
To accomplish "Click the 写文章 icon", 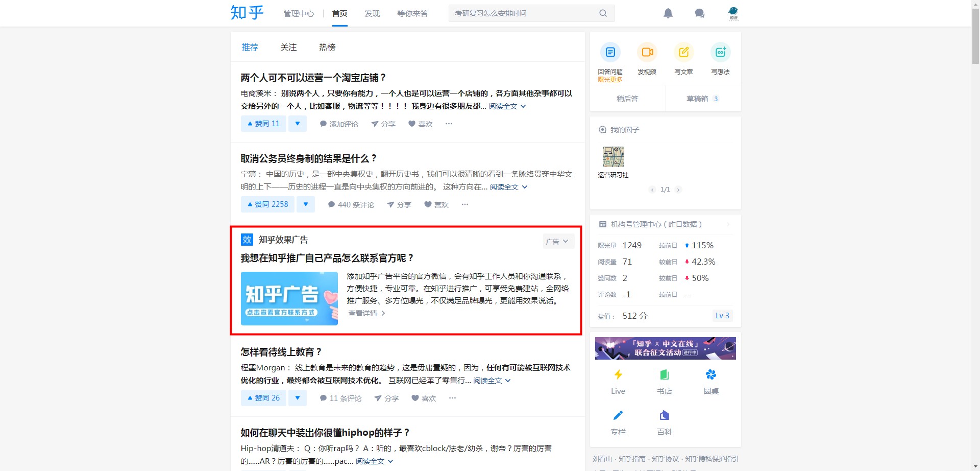I will click(x=684, y=52).
